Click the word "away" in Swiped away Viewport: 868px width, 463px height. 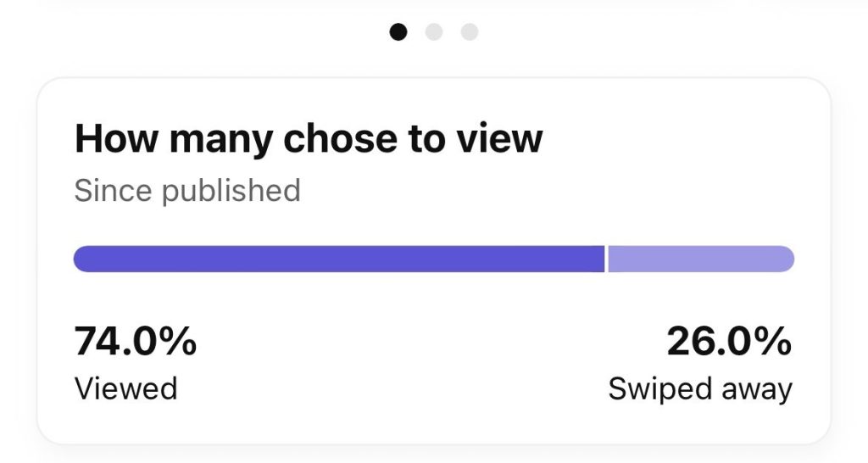tap(757, 390)
